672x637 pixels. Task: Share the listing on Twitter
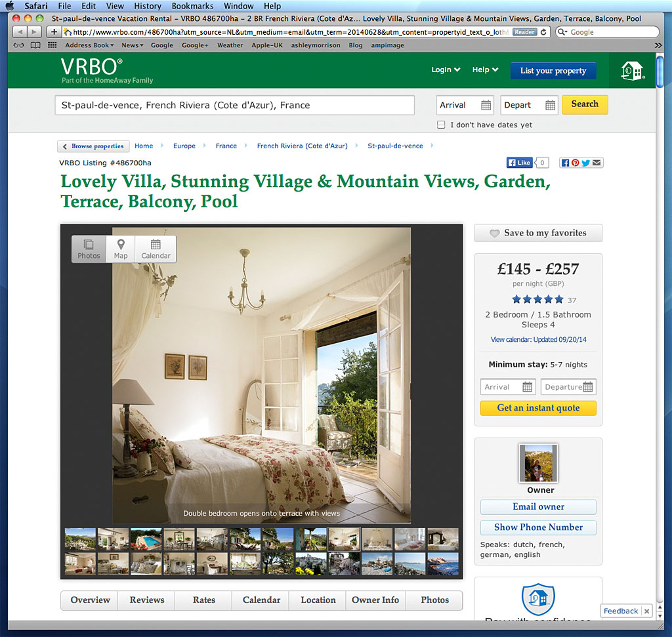pyautogui.click(x=584, y=163)
